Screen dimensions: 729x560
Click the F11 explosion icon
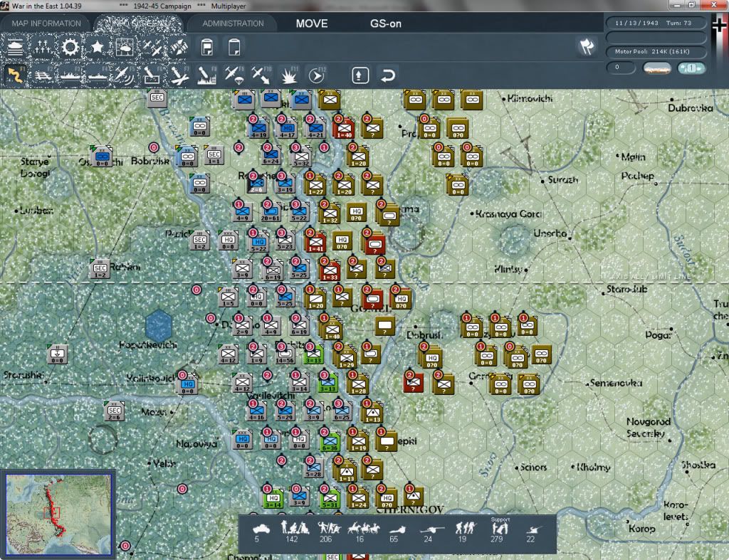tap(289, 75)
